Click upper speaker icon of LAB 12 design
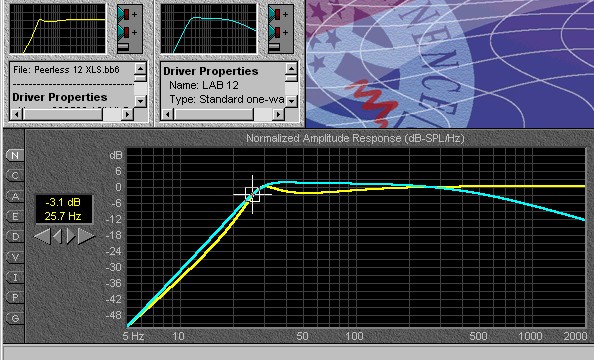 pyautogui.click(x=275, y=14)
